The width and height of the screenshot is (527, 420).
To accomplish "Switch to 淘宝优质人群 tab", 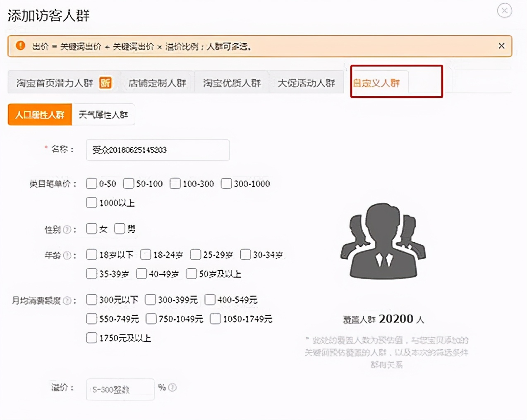I will (232, 83).
